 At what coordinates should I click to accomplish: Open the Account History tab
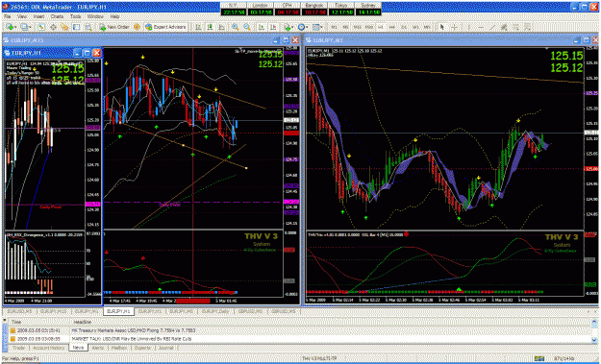[x=48, y=348]
